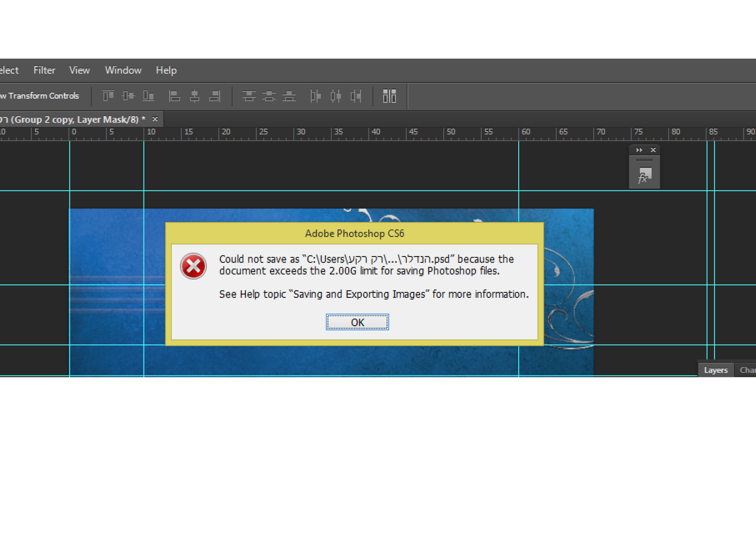Switch to the Layers panel tab
756x535 pixels.
(716, 370)
